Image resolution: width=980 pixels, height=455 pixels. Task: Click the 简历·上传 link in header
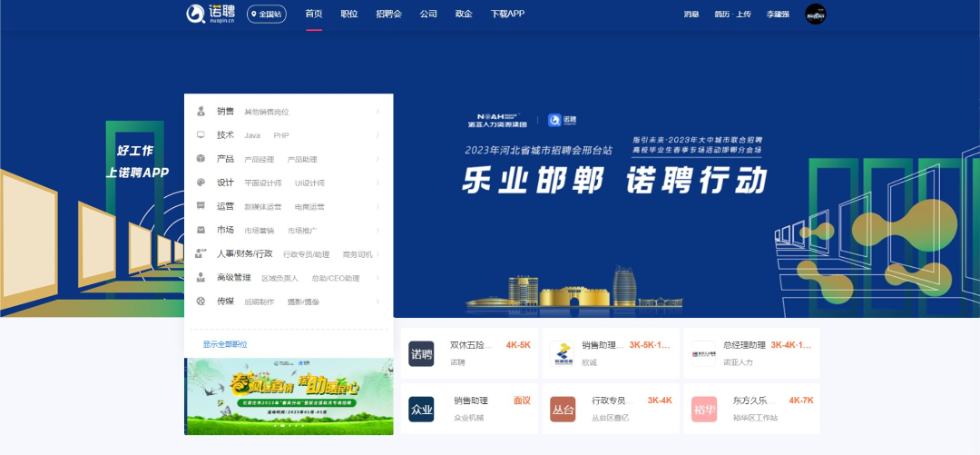(x=732, y=14)
